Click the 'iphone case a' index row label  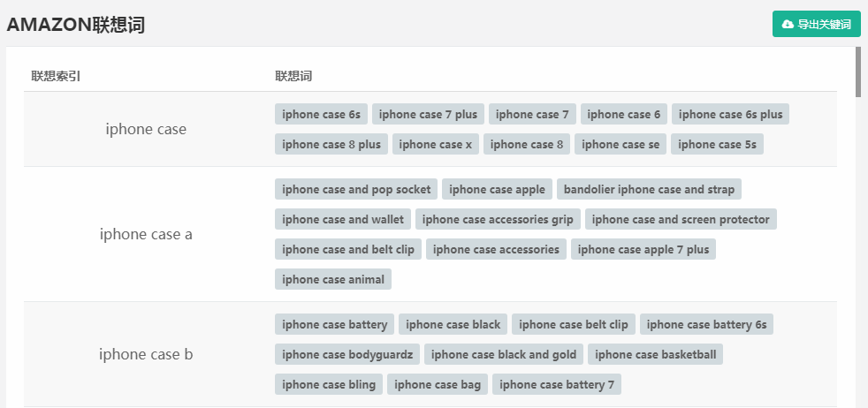(146, 234)
